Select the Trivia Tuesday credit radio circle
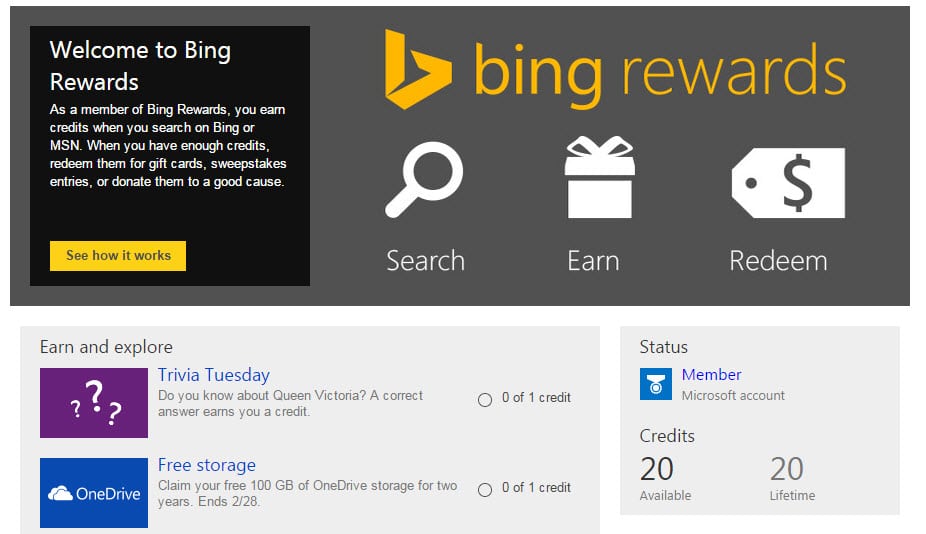 click(485, 399)
